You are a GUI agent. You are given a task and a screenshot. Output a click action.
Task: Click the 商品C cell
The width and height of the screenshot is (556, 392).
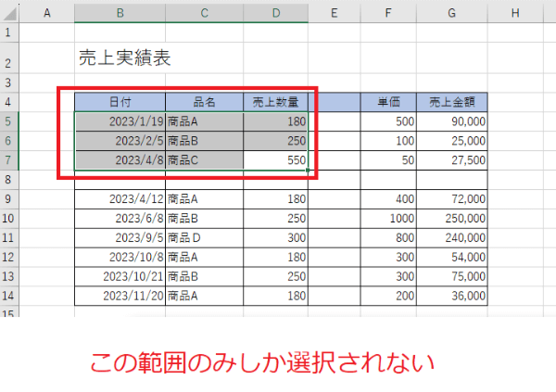coord(204,160)
